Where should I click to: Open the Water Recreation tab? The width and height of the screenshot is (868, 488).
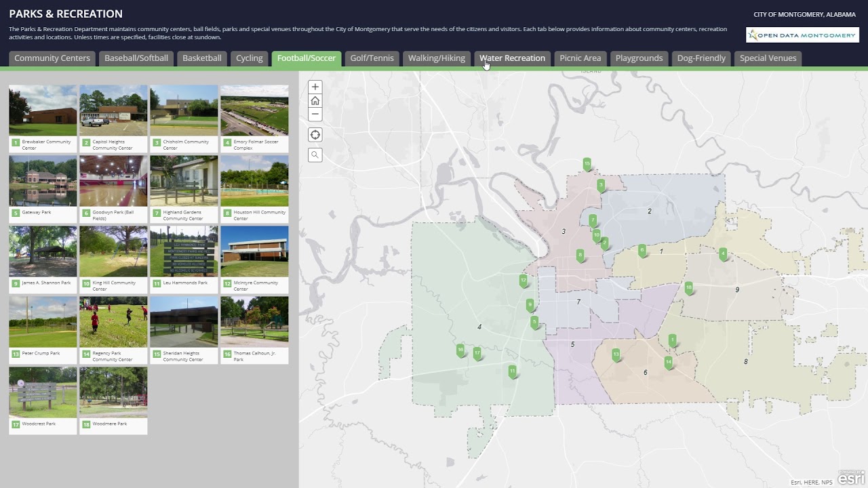[x=513, y=58]
